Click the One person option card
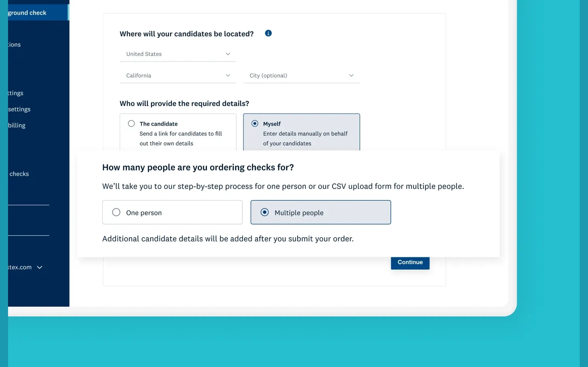Image resolution: width=588 pixels, height=367 pixels. coord(172,212)
